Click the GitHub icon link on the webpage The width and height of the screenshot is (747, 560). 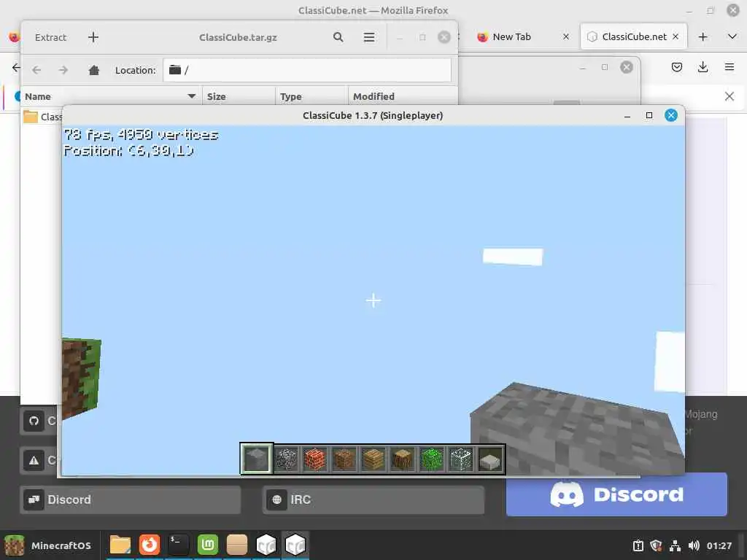(34, 421)
